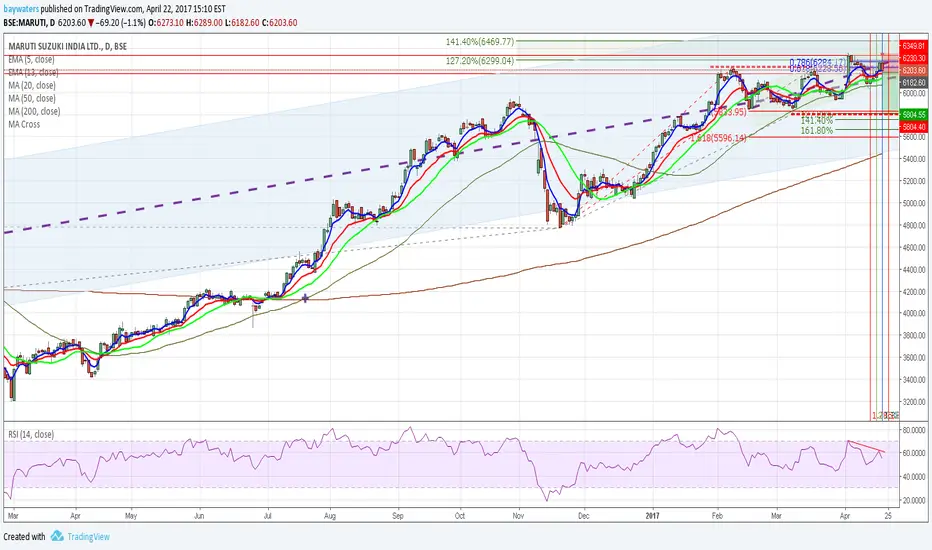
Task: Select the green 5804.55 price tag
Action: point(914,115)
